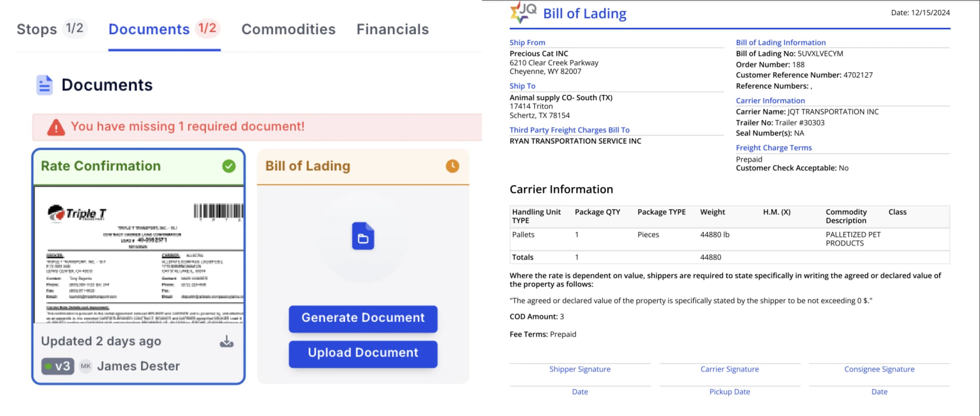The image size is (980, 416).
Task: Go to the Commodities tab
Action: pyautogui.click(x=288, y=29)
